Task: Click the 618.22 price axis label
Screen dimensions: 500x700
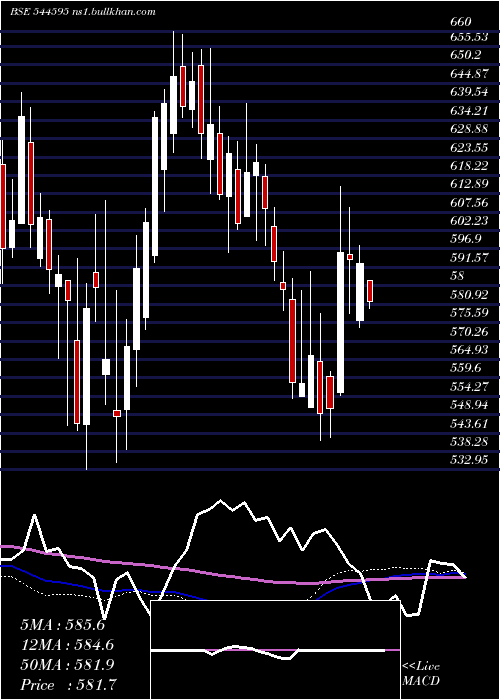Action: coord(469,166)
